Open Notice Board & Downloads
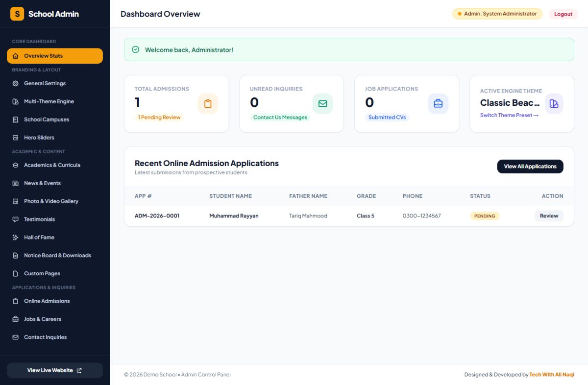The height and width of the screenshot is (385, 588). 55,256
